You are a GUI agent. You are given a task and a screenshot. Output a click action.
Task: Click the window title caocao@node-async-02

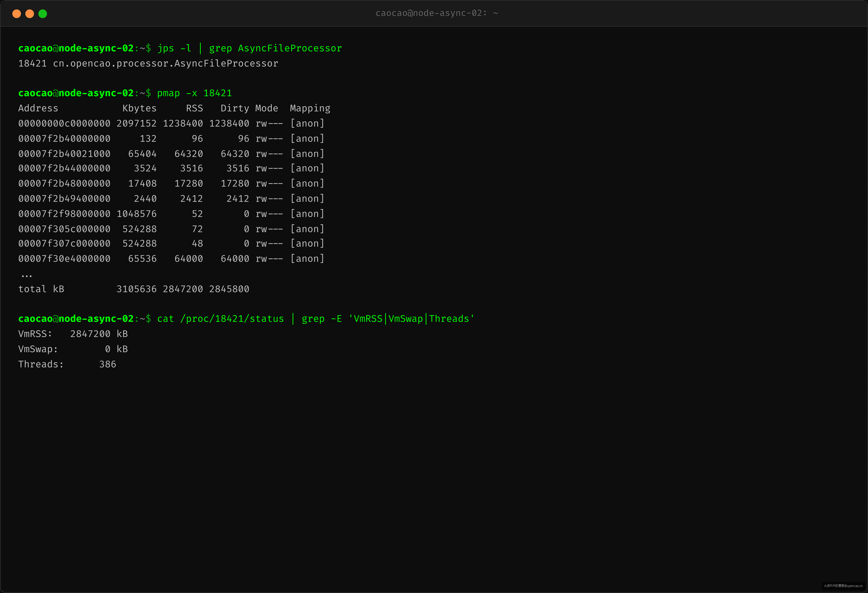coord(437,13)
